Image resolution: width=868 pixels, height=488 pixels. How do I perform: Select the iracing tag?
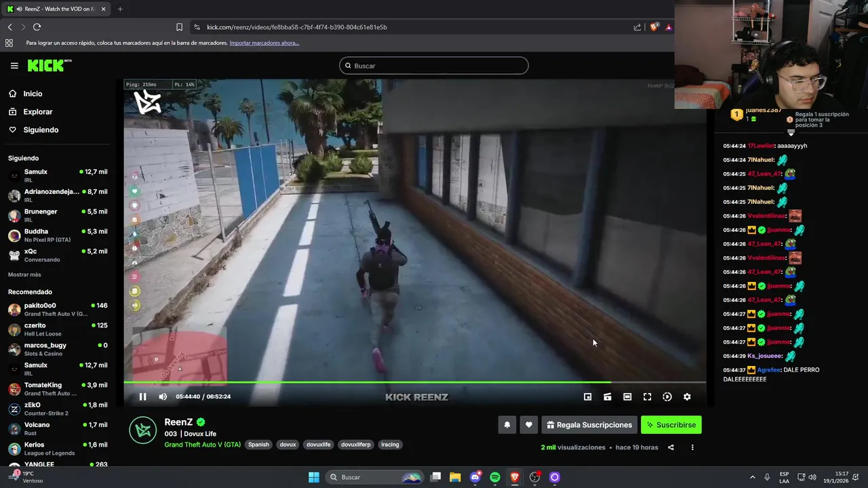(390, 445)
